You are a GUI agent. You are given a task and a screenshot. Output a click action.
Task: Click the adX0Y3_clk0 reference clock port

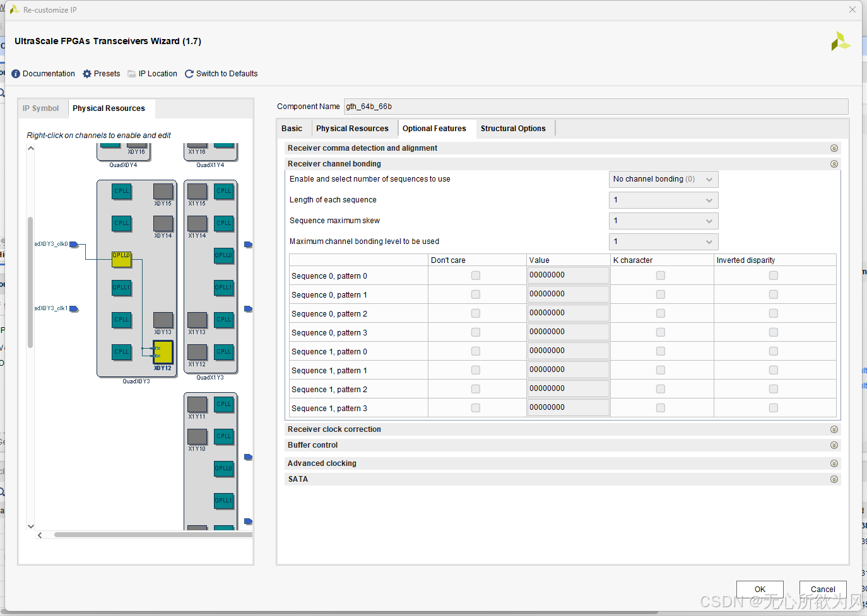74,244
